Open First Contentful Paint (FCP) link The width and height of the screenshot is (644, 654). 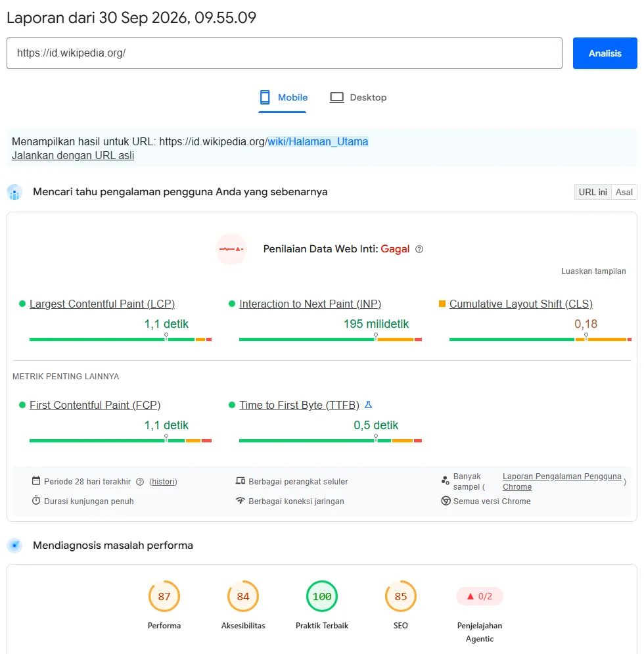click(95, 405)
